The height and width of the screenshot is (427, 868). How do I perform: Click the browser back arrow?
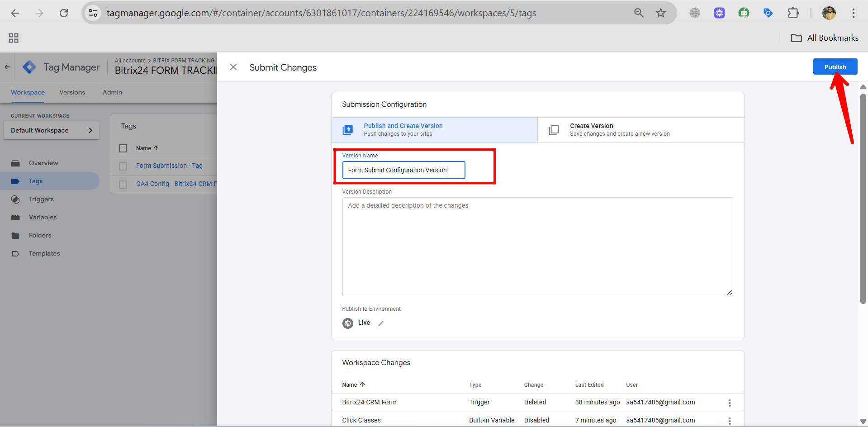click(15, 13)
